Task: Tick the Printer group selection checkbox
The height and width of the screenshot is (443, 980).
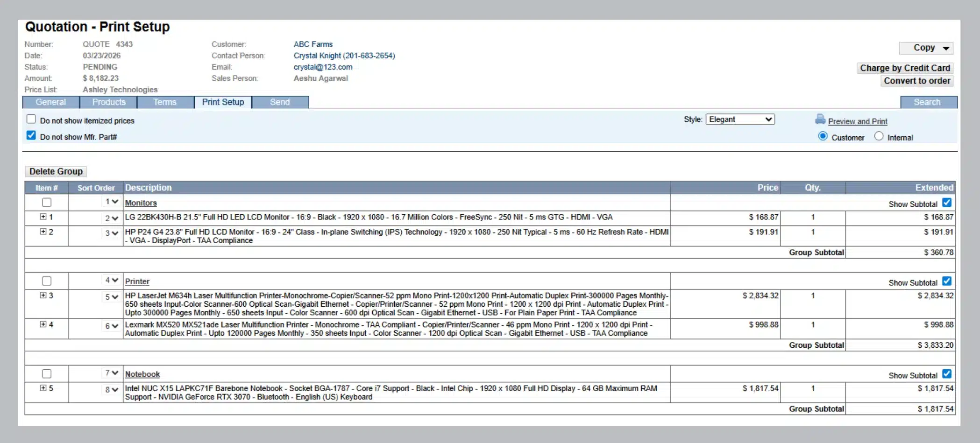Action: coord(47,281)
